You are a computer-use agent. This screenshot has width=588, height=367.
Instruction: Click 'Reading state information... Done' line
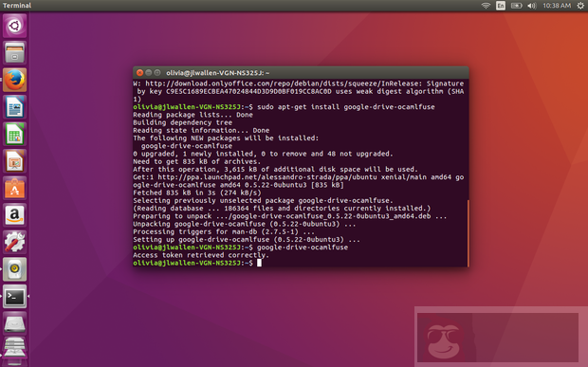(x=201, y=131)
